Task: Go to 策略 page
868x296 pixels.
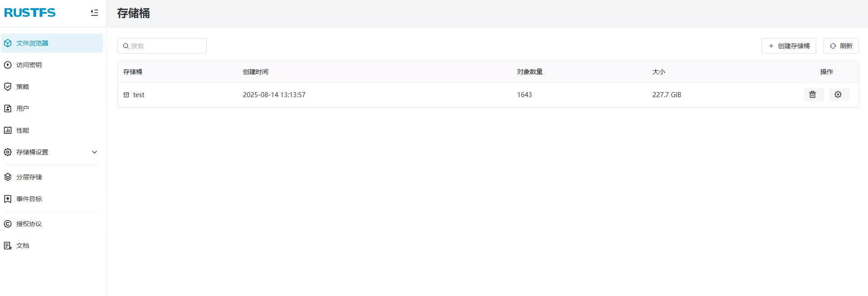Action: point(52,87)
